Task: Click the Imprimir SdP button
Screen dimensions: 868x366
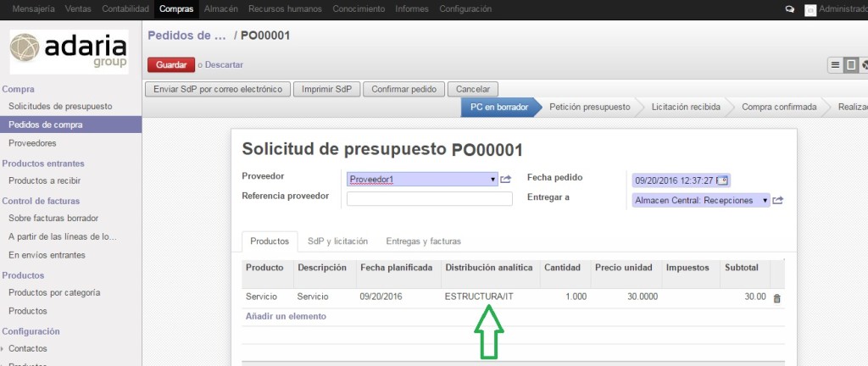Action: pyautogui.click(x=326, y=89)
